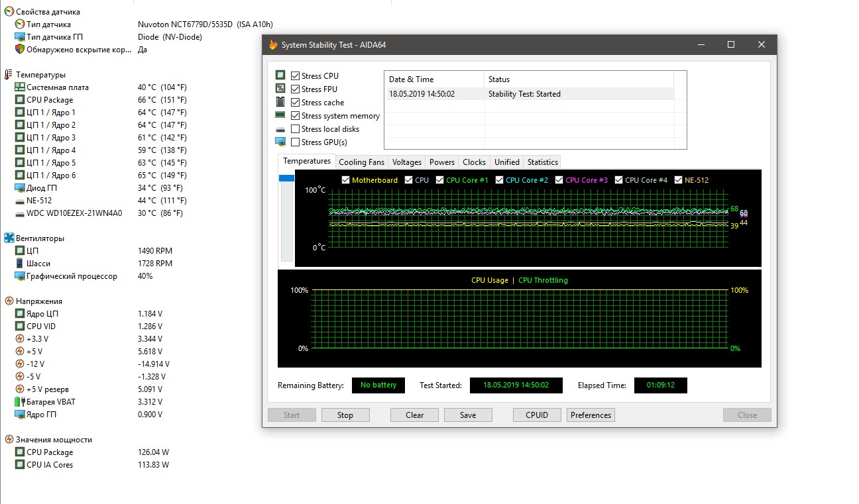Toggle the NE-512 graph checkbox
The width and height of the screenshot is (859, 504).
tap(679, 180)
